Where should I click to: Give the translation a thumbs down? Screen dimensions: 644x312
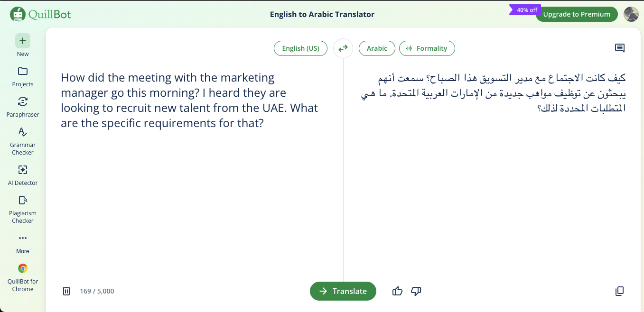[416, 291]
